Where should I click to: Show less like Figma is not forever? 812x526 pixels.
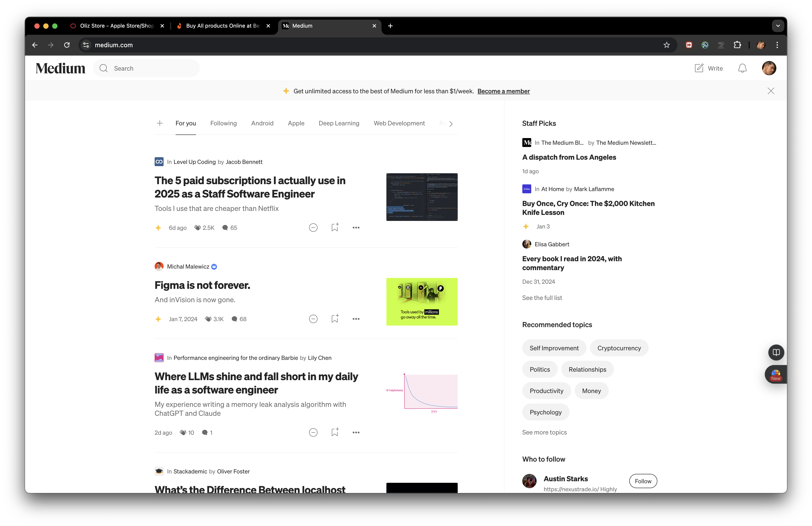(313, 319)
